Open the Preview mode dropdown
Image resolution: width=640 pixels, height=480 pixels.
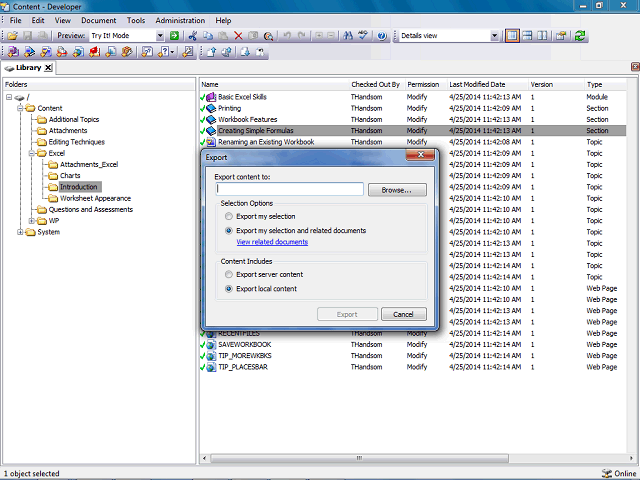pos(160,36)
